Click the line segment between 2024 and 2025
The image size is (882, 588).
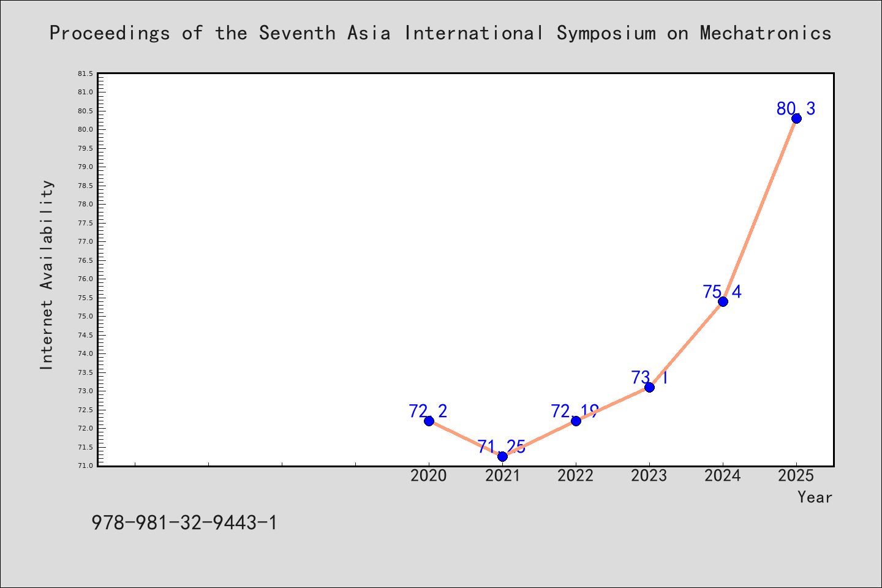click(x=759, y=209)
